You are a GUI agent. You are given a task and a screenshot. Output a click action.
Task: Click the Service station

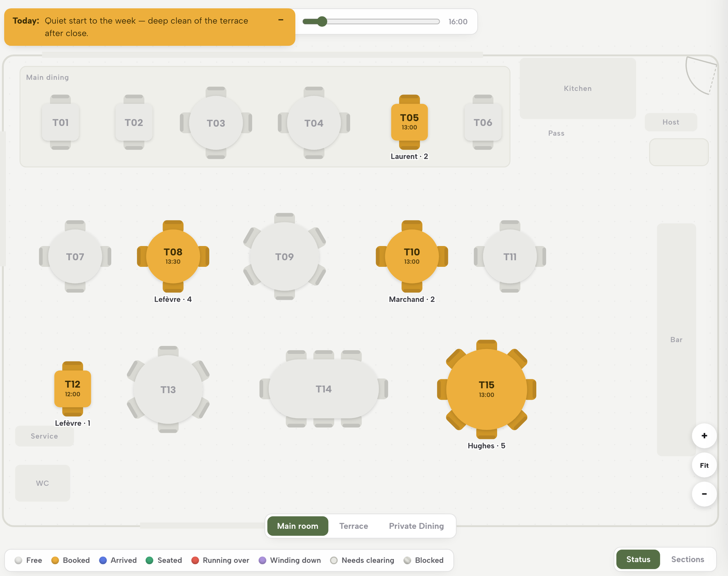[44, 436]
